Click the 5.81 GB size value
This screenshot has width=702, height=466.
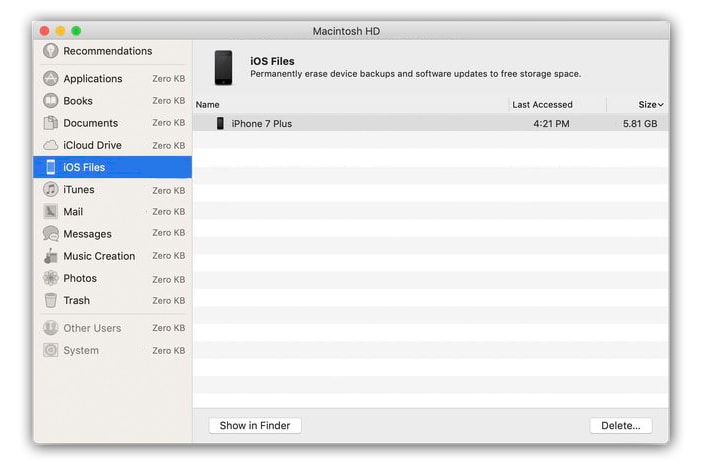point(640,124)
